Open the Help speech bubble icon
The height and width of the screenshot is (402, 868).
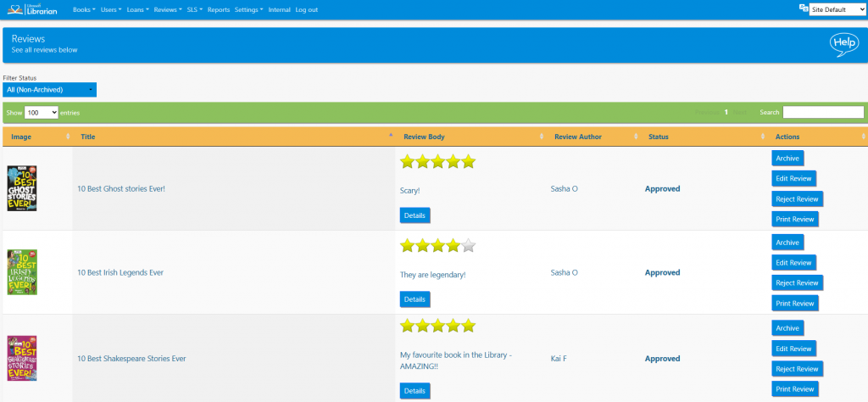point(844,45)
